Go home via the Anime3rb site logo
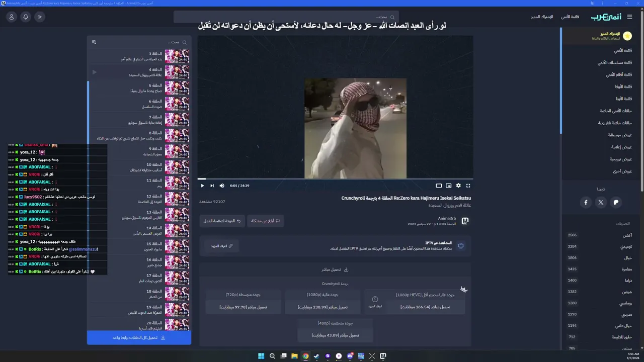Screen dimensions: 644x362 click(x=606, y=17)
